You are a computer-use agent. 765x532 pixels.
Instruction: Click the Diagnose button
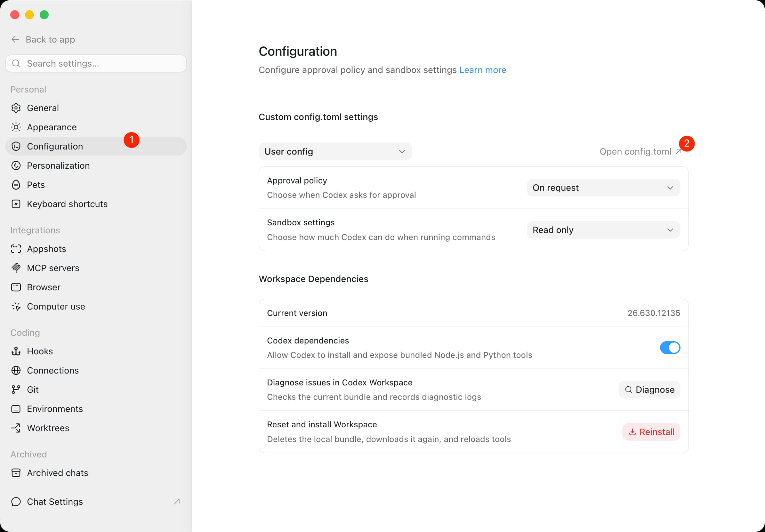pyautogui.click(x=649, y=390)
